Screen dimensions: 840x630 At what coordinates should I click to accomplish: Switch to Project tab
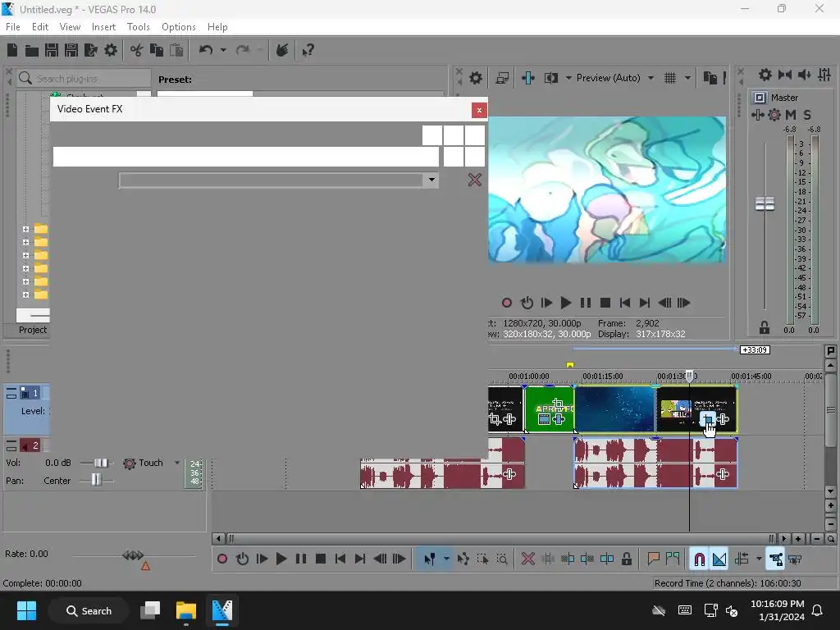pyautogui.click(x=33, y=330)
